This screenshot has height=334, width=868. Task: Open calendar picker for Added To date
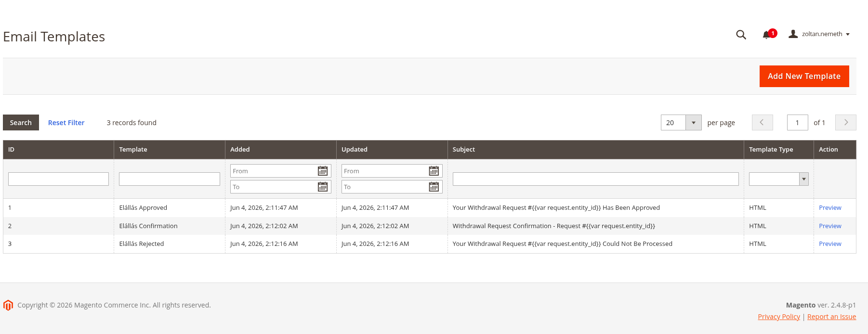point(323,187)
